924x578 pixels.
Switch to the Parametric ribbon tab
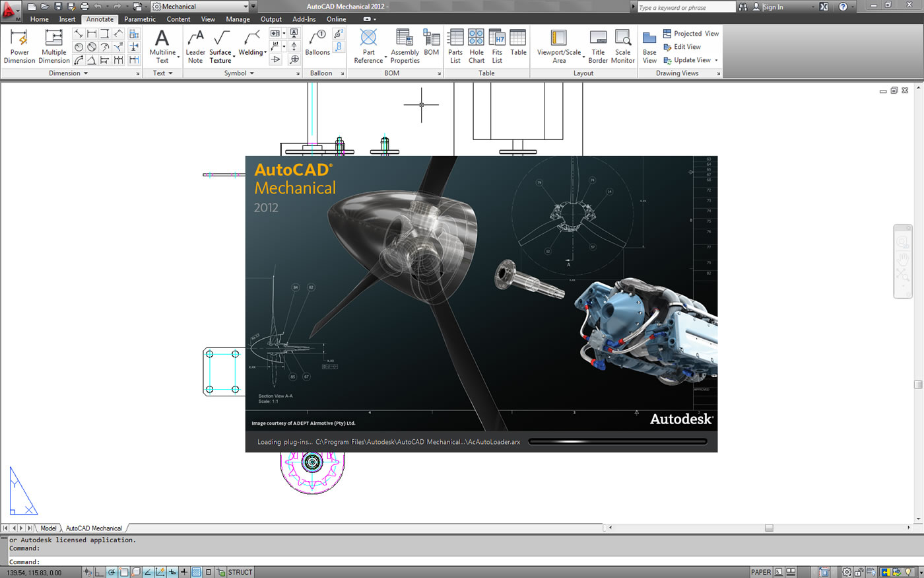coord(140,19)
